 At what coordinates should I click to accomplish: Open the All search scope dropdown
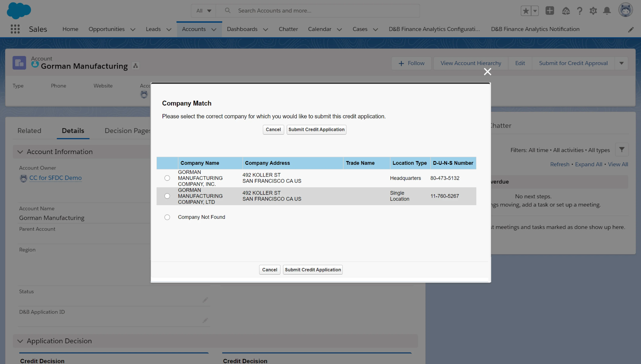pyautogui.click(x=204, y=11)
